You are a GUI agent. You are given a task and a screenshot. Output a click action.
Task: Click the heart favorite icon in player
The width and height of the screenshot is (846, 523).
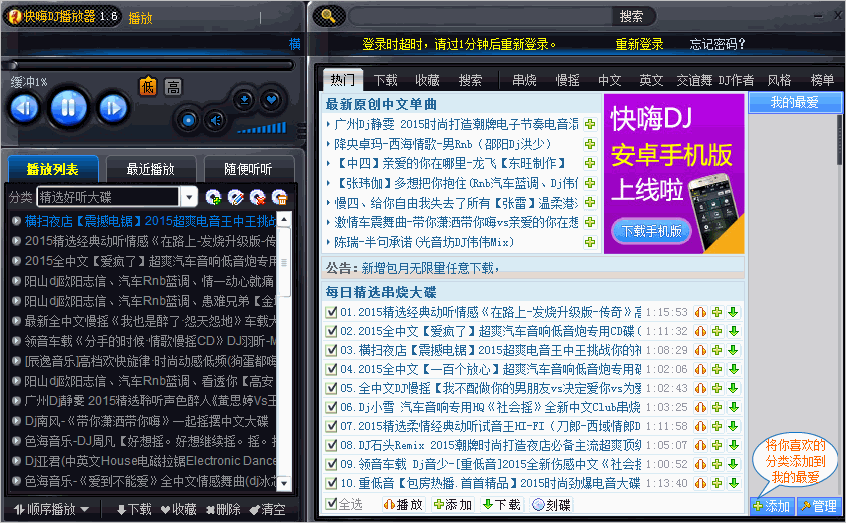[271, 100]
